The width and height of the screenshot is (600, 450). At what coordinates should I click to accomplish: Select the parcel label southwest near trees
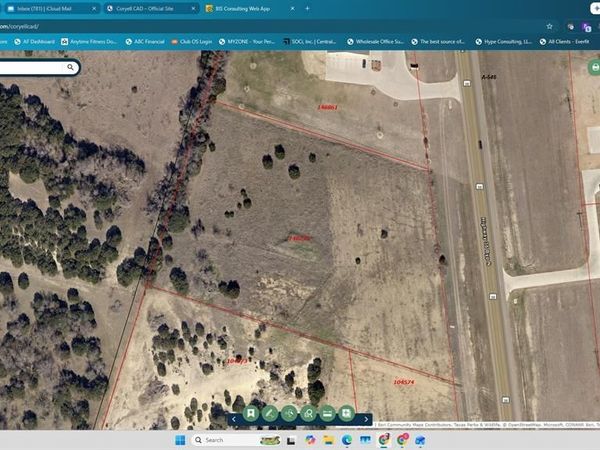tap(237, 361)
